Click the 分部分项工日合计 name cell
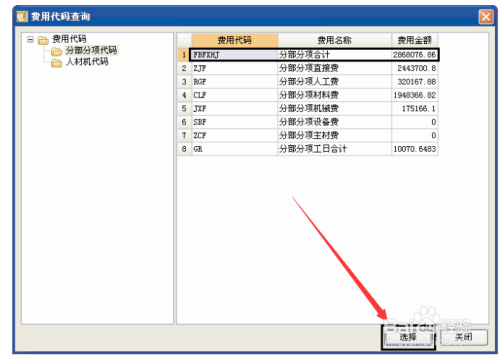This screenshot has width=500, height=360. point(335,149)
